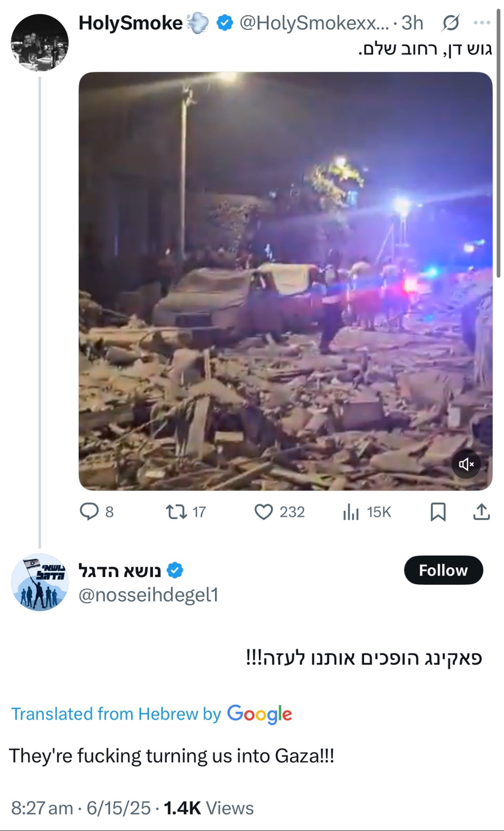Open the נושא הדגל flag avatar
The image size is (504, 831).
click(40, 582)
